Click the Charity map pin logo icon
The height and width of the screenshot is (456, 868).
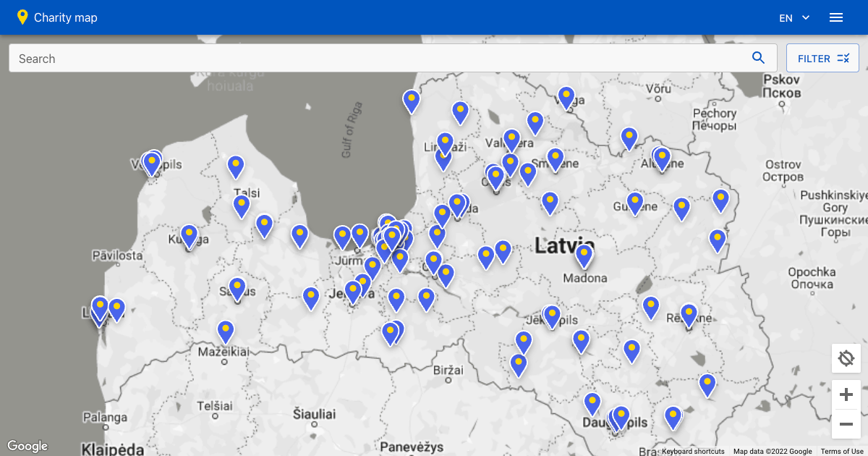[x=22, y=16]
